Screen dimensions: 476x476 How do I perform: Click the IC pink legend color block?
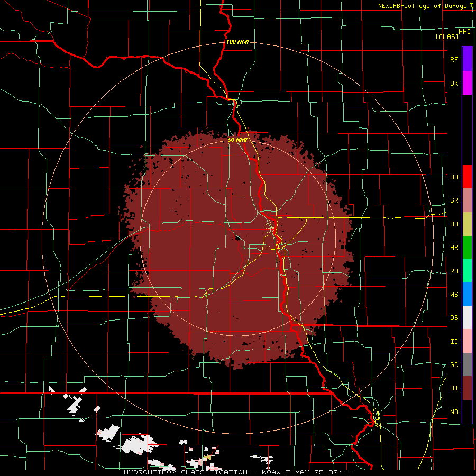coord(467,341)
